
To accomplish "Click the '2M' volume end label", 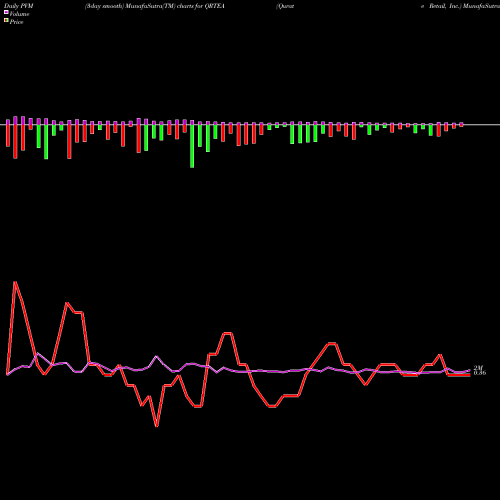I will (x=478, y=368).
